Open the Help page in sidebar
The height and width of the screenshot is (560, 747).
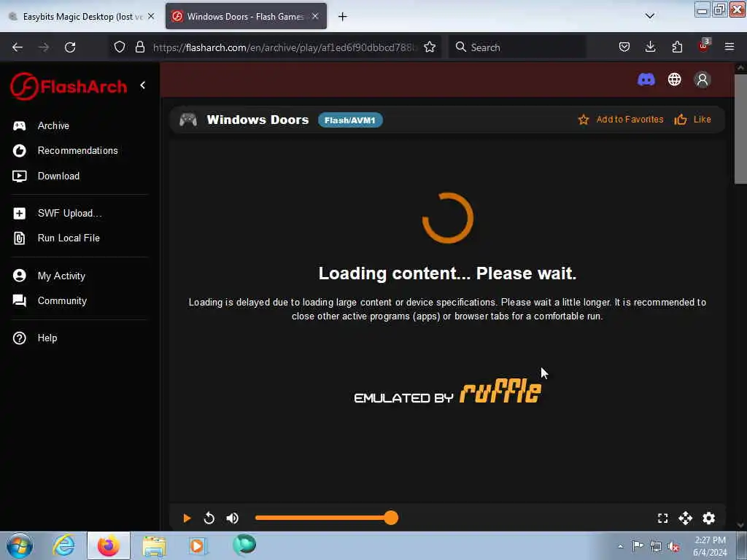click(35, 338)
